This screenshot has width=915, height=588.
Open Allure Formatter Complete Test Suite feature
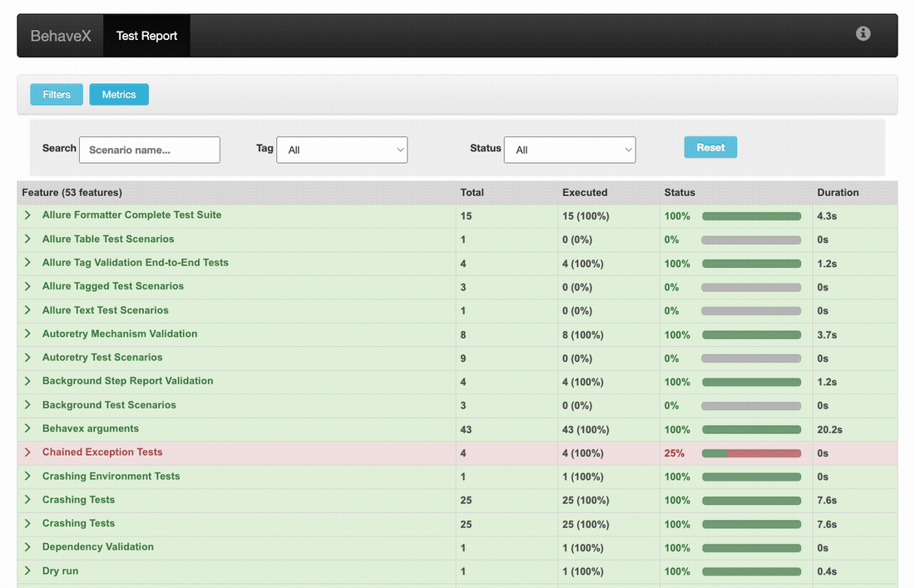132,215
